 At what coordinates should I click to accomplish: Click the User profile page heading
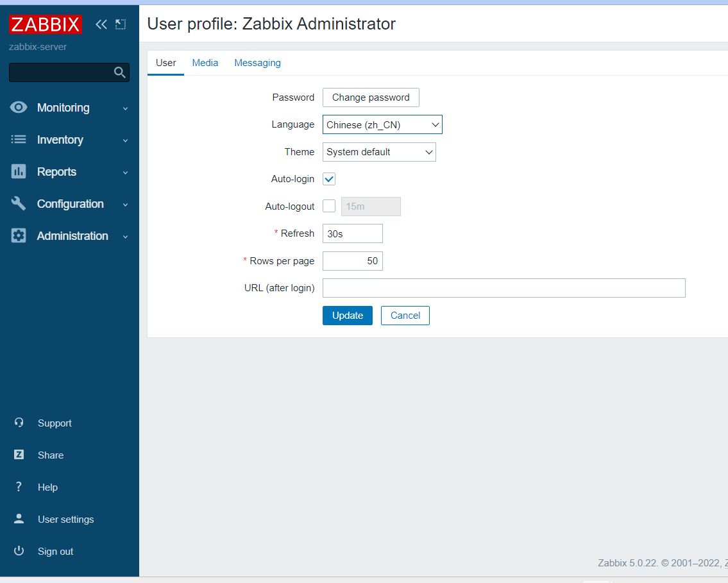(271, 24)
